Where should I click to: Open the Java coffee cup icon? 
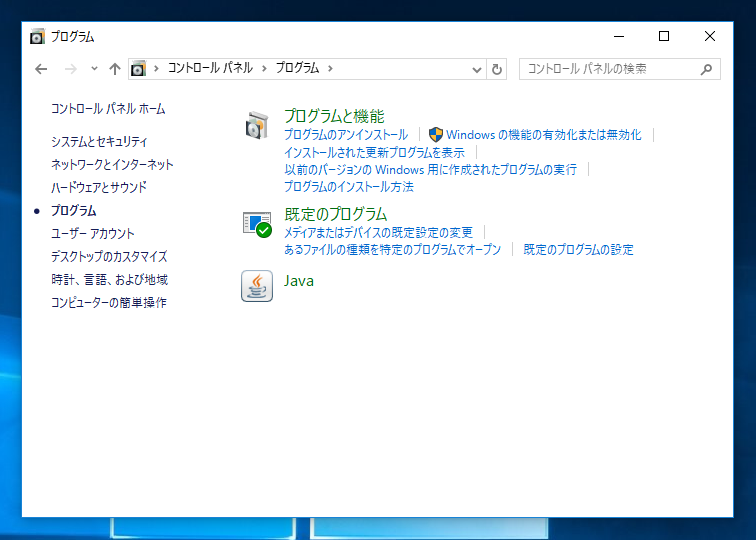tap(257, 286)
